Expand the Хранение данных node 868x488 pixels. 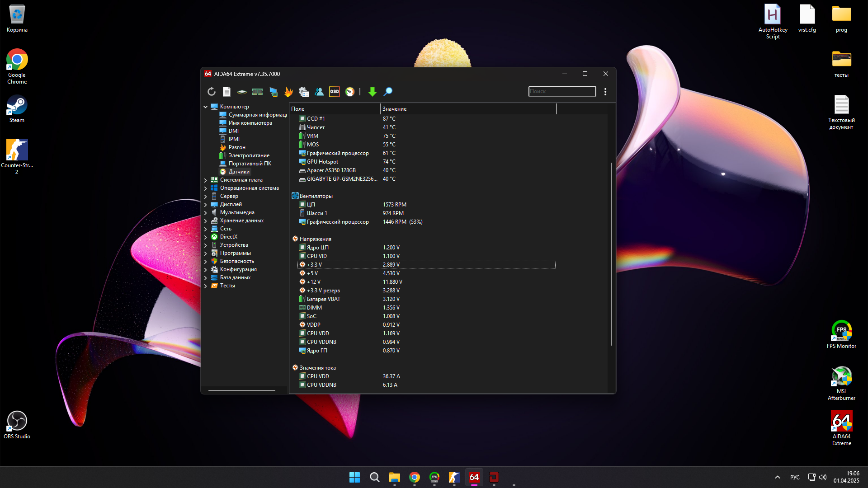205,221
